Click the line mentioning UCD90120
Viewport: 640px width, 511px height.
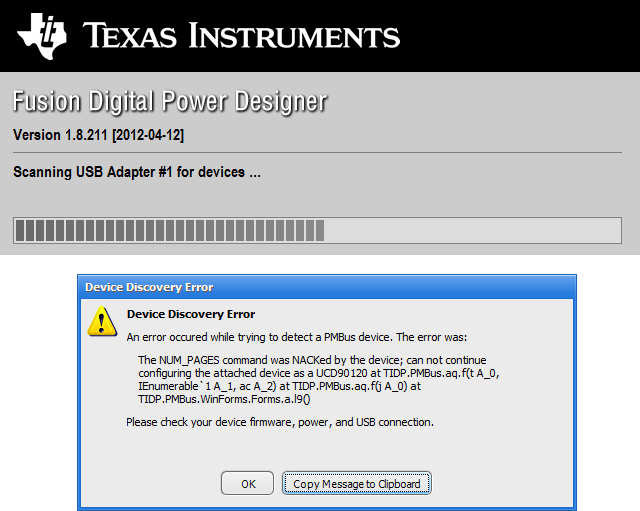point(319,373)
